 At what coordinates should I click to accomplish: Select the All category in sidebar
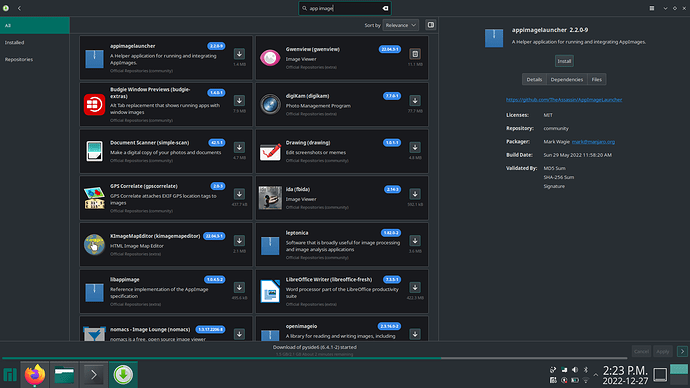coord(35,26)
